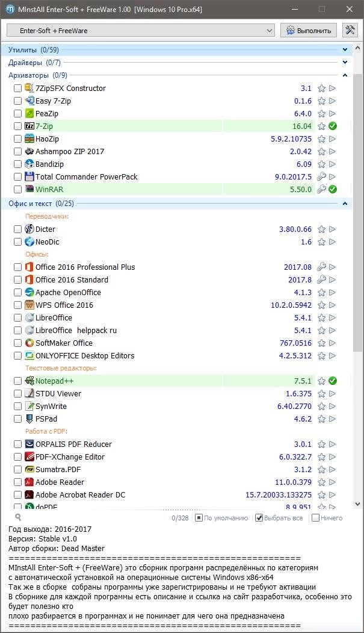Expand the Утилиты category chevron
This screenshot has width=364, height=633.
coord(345,49)
